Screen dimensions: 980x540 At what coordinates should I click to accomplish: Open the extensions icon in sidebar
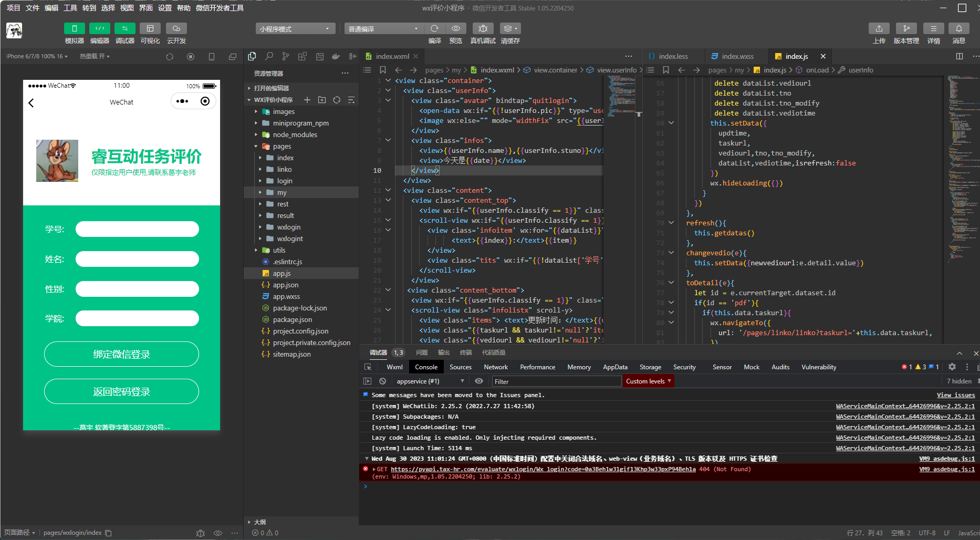tap(303, 56)
